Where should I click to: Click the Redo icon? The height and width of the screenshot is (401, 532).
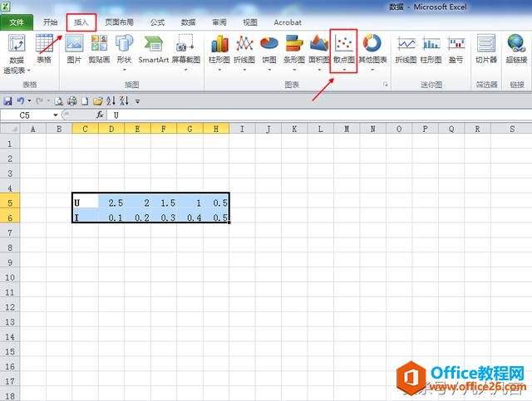click(39, 100)
